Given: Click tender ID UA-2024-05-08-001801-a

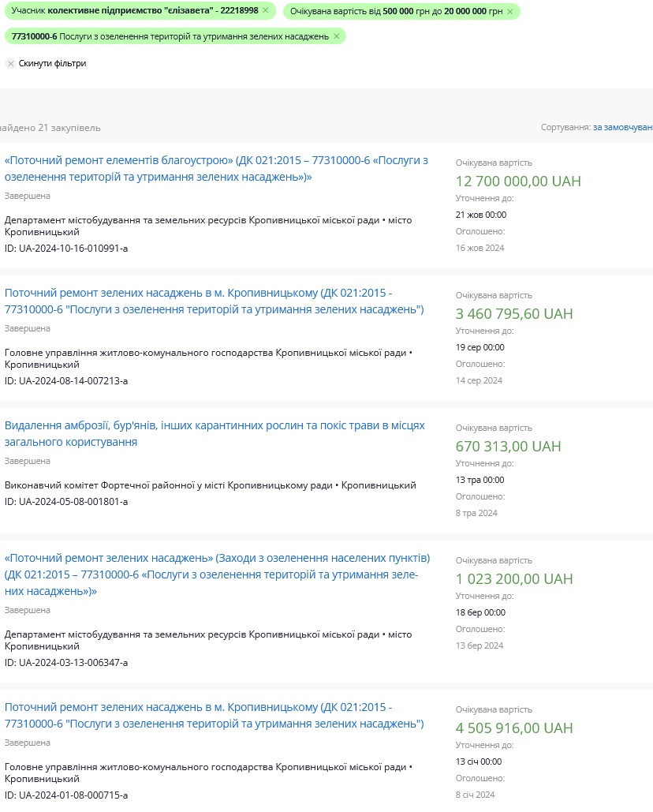Looking at the screenshot, I should click(66, 501).
